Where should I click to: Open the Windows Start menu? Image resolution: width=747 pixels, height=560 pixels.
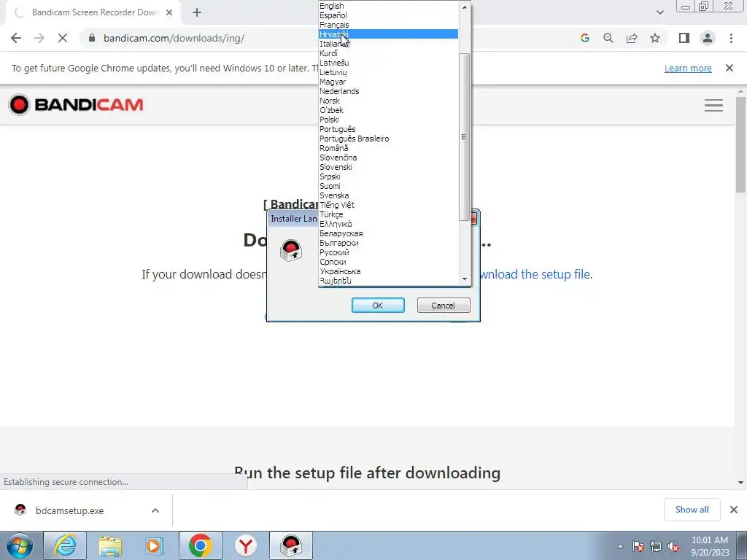coord(20,545)
